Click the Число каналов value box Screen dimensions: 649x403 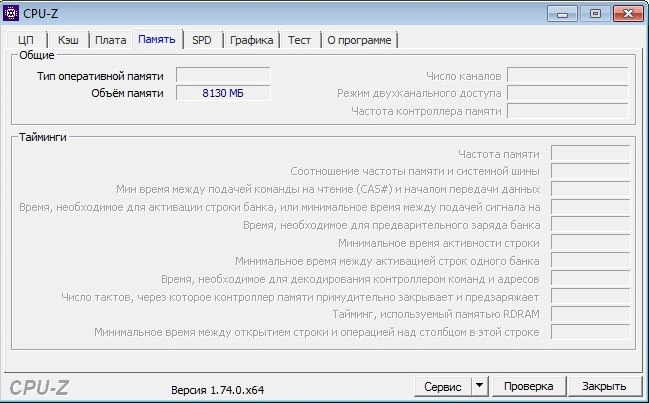(x=567, y=75)
